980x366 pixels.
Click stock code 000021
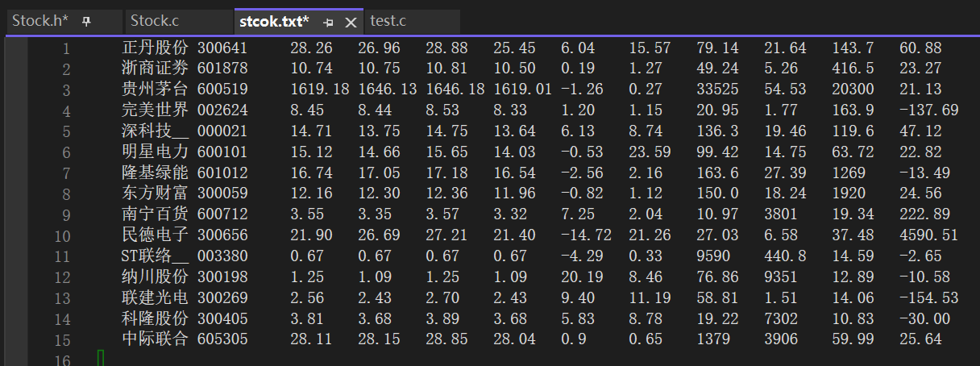pyautogui.click(x=222, y=131)
